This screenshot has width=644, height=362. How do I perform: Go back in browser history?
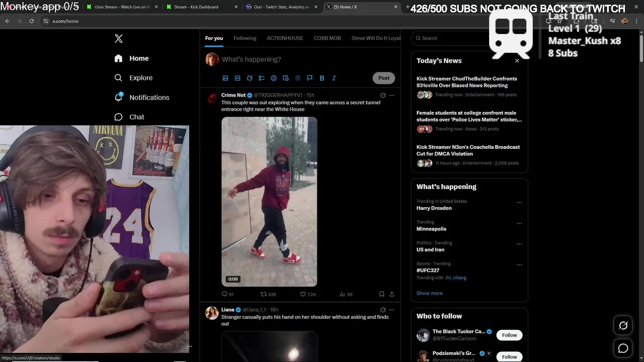tap(7, 21)
